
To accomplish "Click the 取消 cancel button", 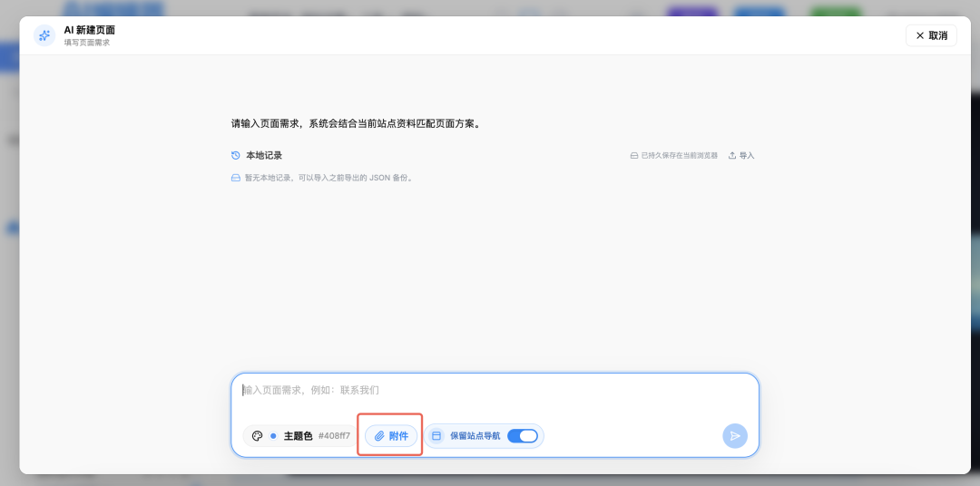I will [931, 35].
